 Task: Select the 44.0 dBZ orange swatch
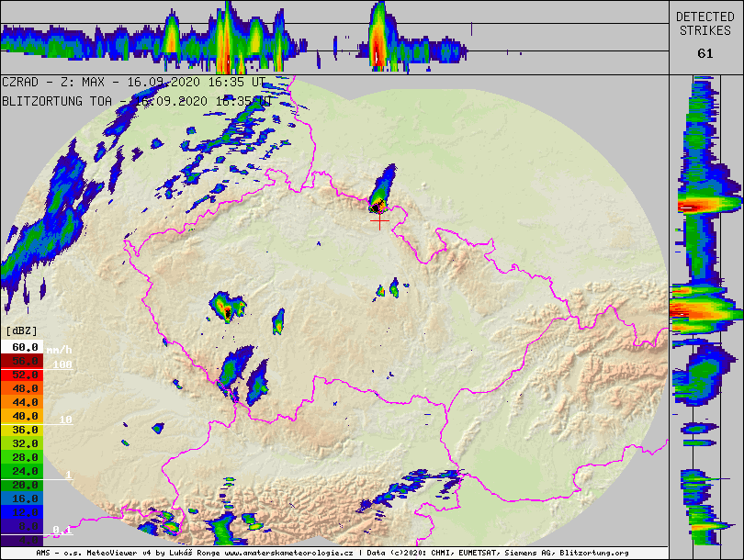22,403
